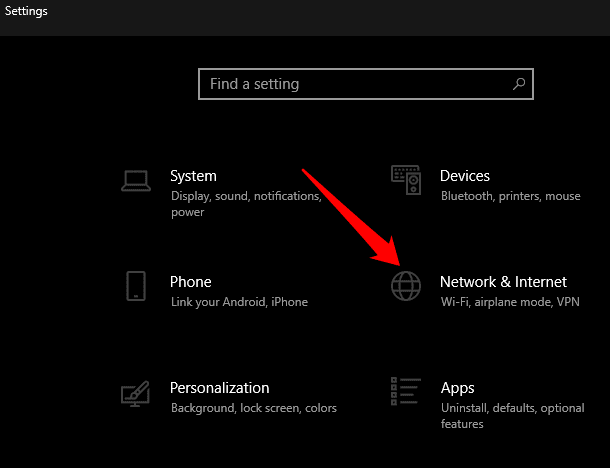Open Network & Internet heading
Viewport: 610px width, 468px height.
[503, 282]
